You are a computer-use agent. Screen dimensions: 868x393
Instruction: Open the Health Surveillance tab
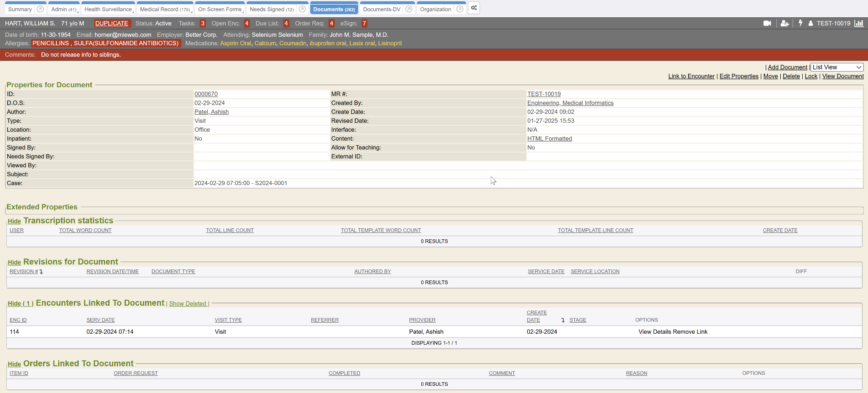(108, 9)
